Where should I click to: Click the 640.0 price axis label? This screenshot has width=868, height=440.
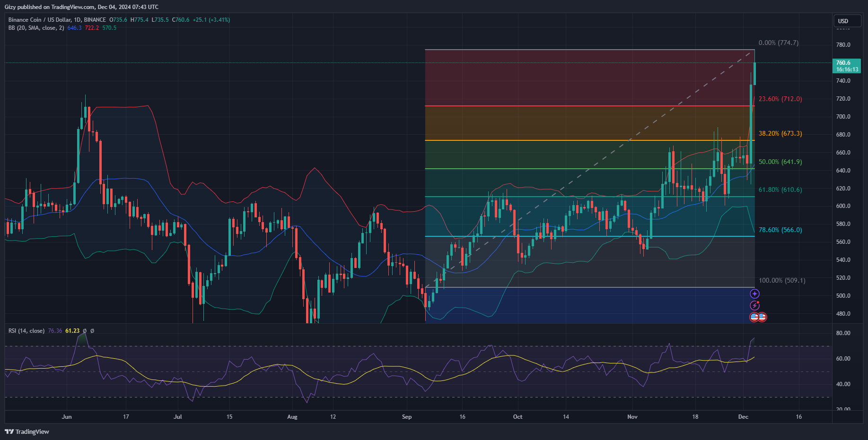[843, 171]
